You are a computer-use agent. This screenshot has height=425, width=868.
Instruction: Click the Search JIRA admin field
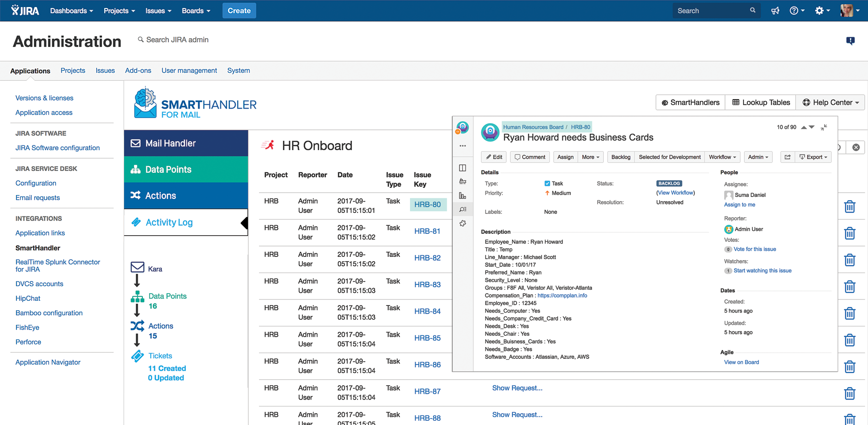pyautogui.click(x=173, y=40)
